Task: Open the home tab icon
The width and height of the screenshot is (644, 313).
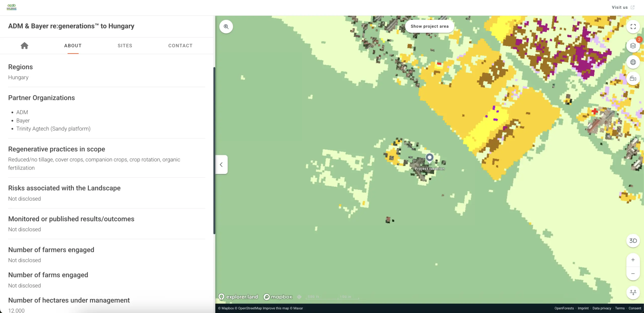Action: 24,46
